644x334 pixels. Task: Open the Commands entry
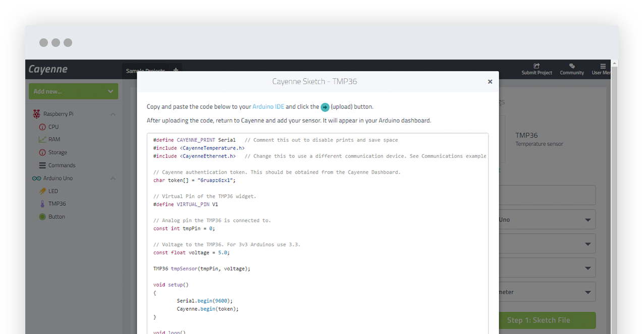(62, 165)
